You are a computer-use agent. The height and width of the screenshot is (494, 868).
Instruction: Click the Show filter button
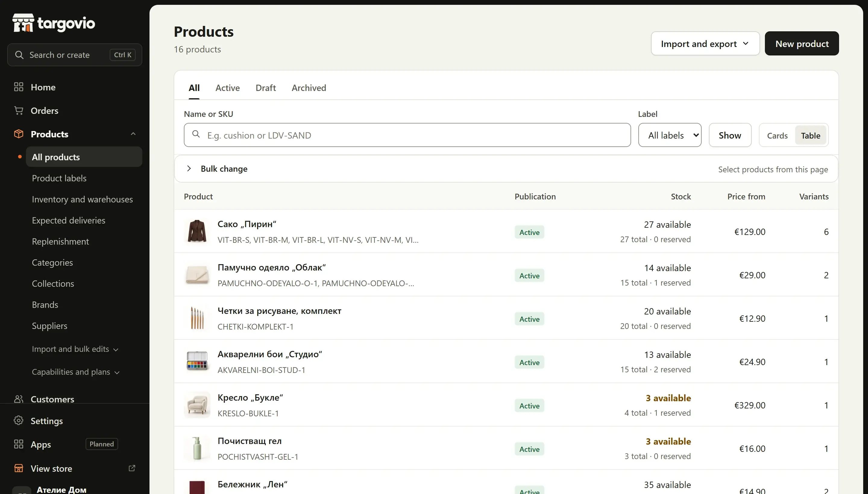click(x=730, y=135)
